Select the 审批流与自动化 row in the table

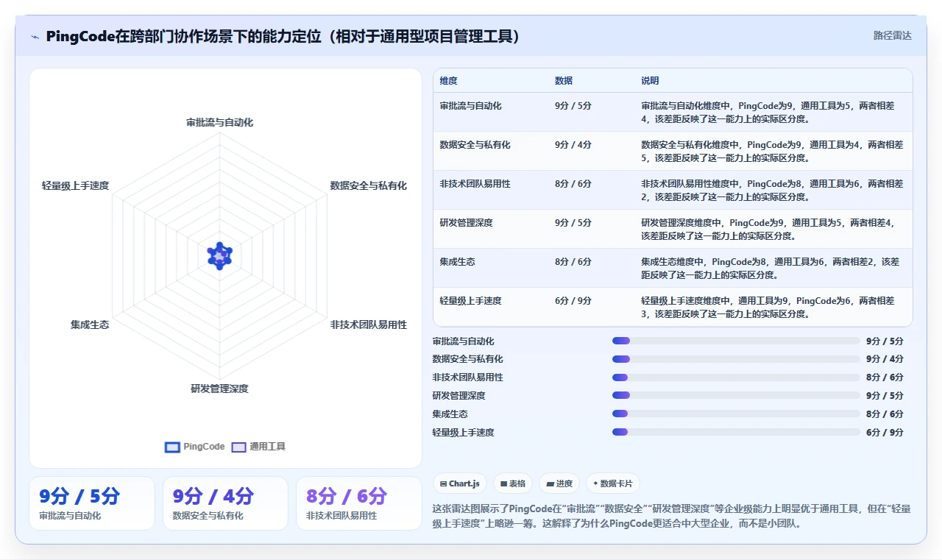tap(673, 112)
